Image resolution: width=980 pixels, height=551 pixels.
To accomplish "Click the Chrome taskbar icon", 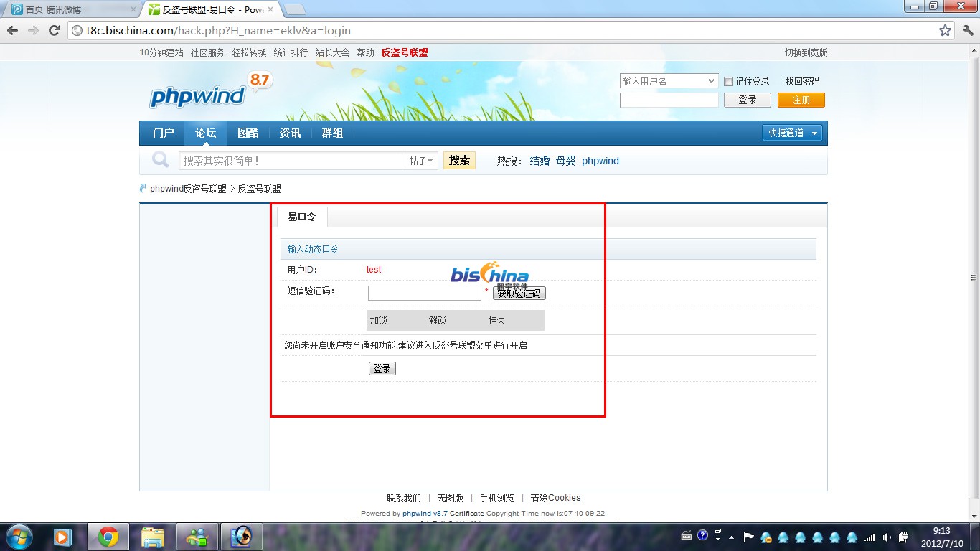I will pos(108,537).
